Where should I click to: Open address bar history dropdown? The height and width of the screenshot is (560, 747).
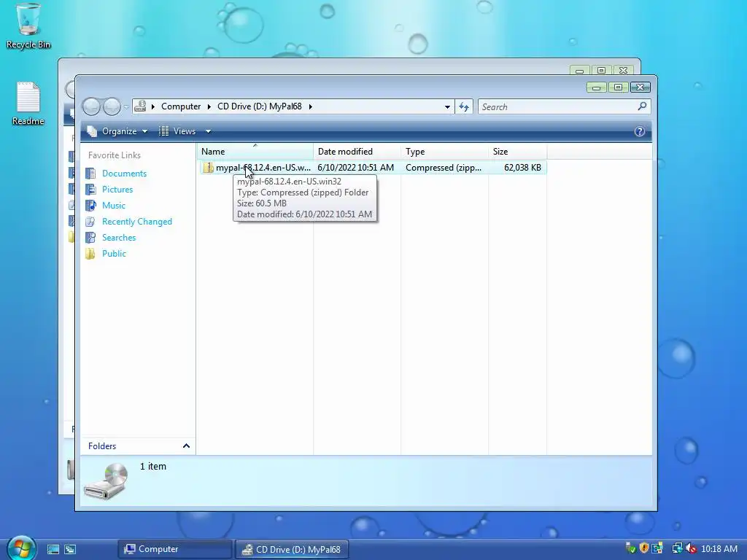(447, 106)
